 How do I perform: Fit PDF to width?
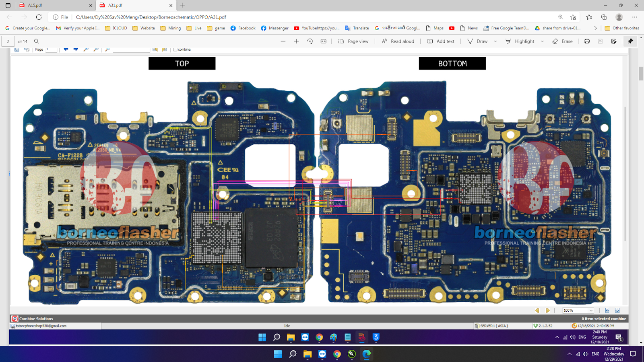click(x=324, y=41)
